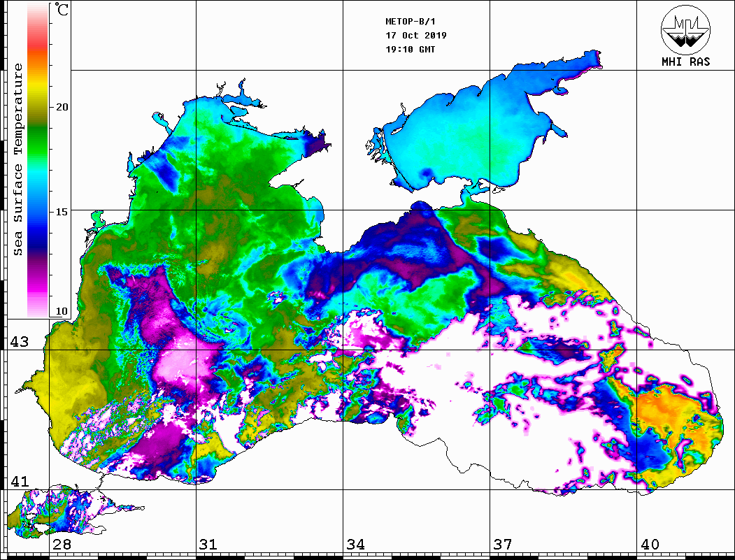This screenshot has height=560, width=735.
Task: Click the '°C' unit label on the legend
Action: [62, 9]
